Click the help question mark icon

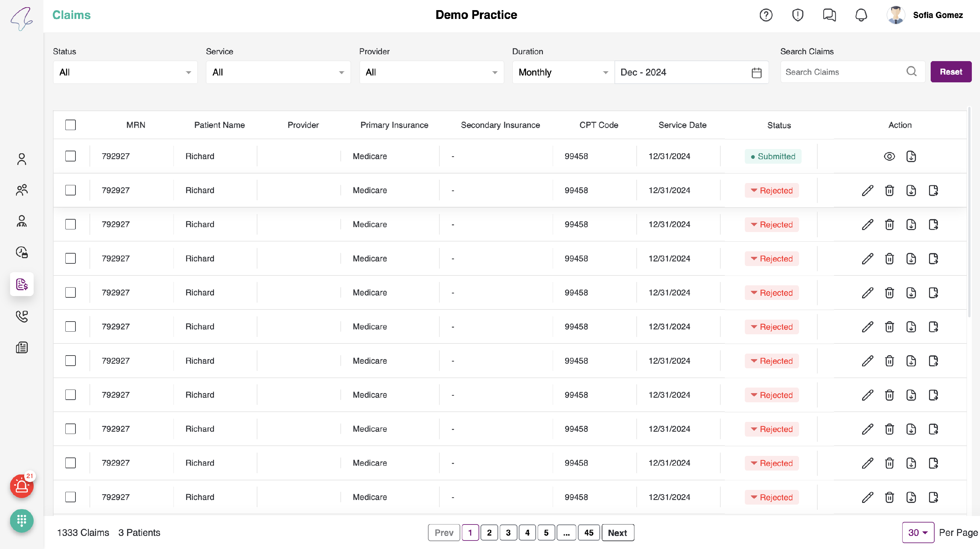click(765, 15)
